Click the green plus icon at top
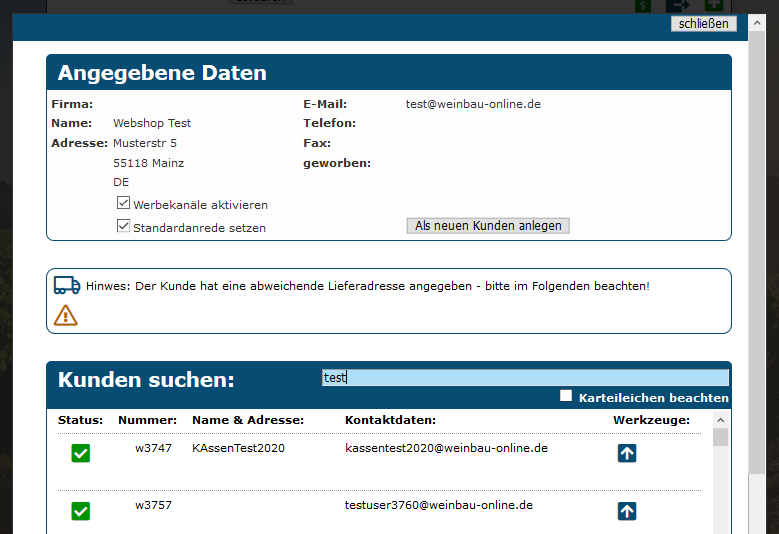 click(714, 5)
